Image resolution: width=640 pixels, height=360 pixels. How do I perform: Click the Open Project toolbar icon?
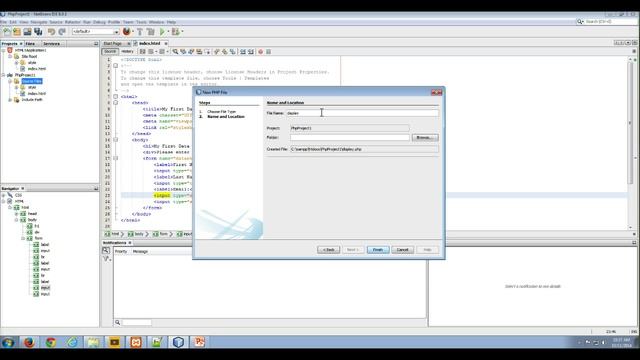[27, 31]
